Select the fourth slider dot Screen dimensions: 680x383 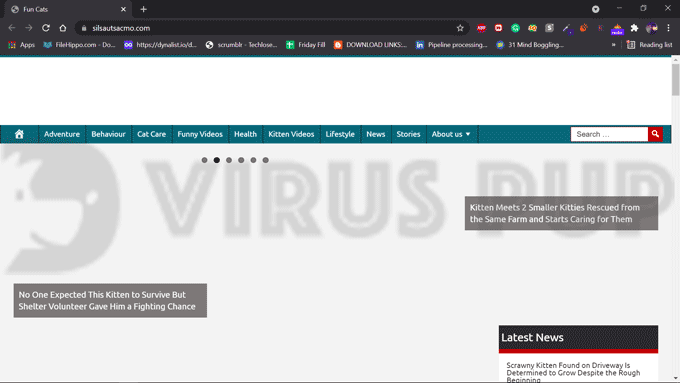241,160
